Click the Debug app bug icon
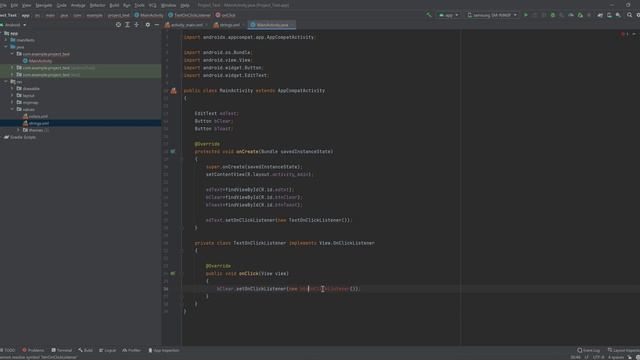This screenshot has height=360, width=640. [x=553, y=15]
